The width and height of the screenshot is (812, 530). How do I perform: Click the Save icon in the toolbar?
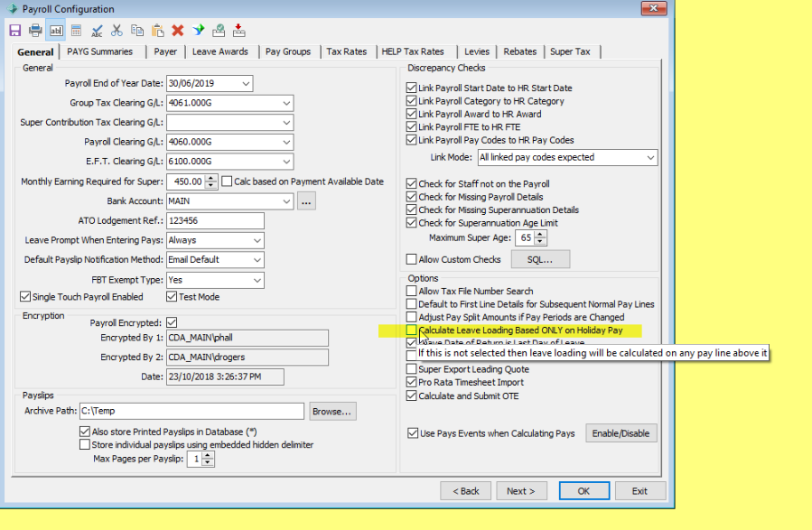tap(14, 31)
